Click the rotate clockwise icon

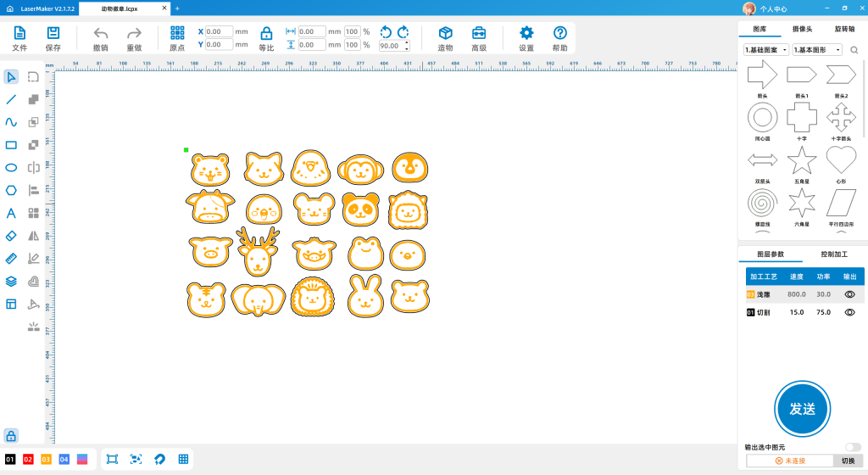point(403,31)
